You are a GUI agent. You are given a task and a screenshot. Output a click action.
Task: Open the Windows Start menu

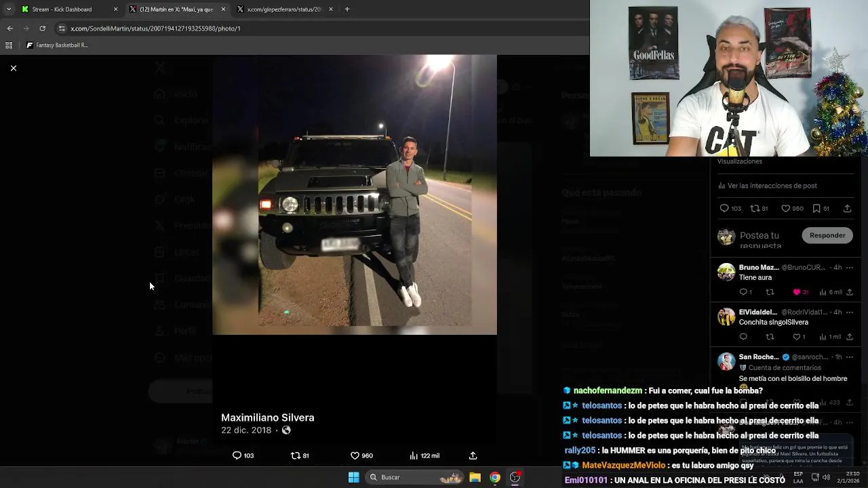(x=353, y=477)
